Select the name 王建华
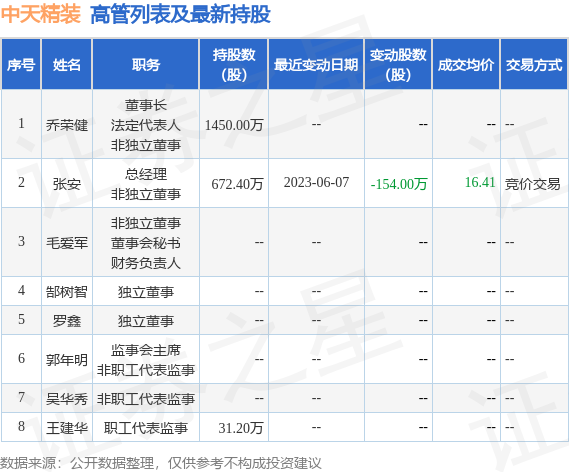Viewport: 569px width, 472px height. point(67,428)
